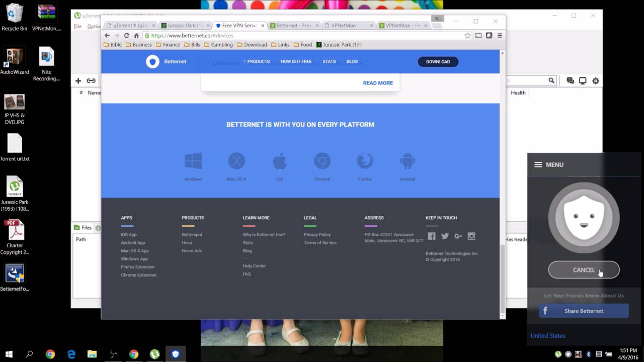Click the Betternet shield logo in header
Viewport: 644px width, 362px height.
click(152, 61)
